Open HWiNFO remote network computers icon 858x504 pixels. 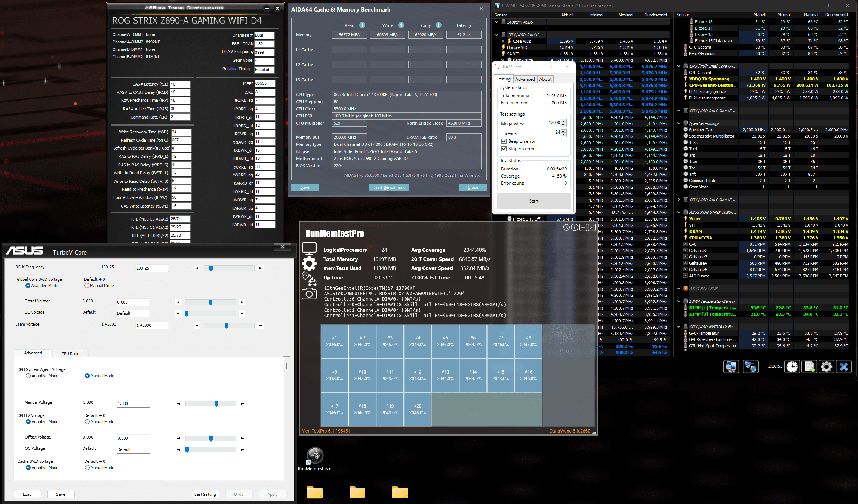click(750, 367)
